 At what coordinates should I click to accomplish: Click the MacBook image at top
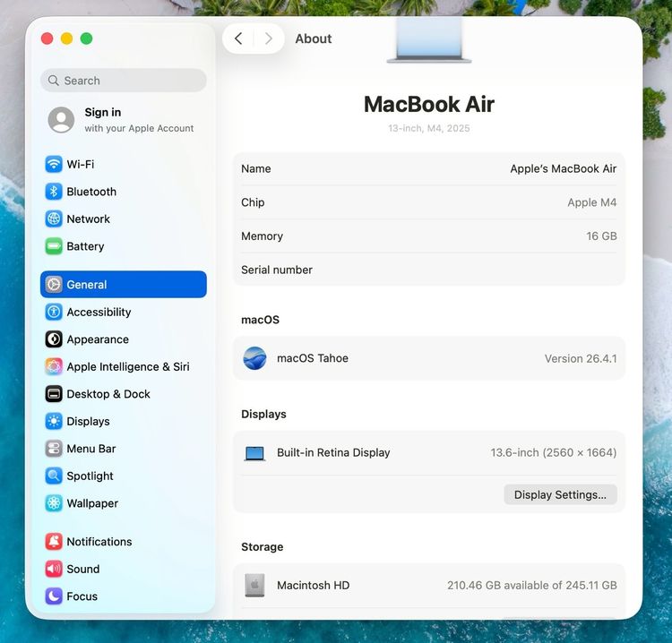429,39
